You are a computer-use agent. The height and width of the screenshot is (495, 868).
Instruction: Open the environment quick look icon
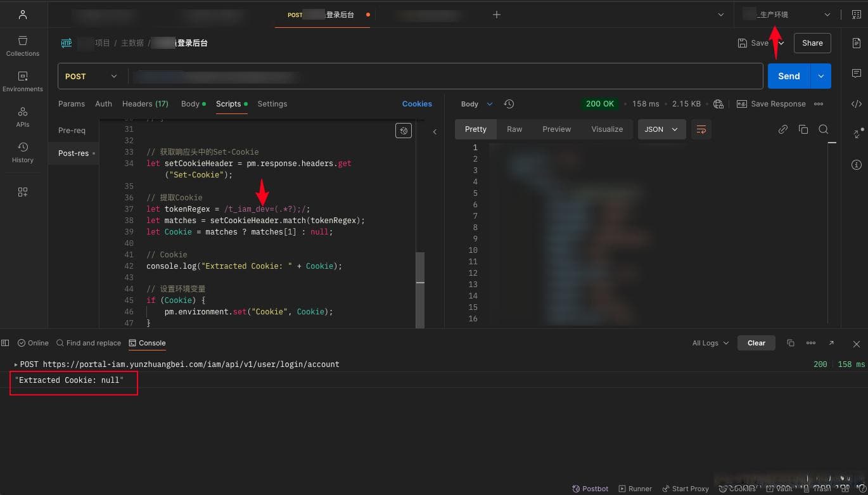coord(857,15)
